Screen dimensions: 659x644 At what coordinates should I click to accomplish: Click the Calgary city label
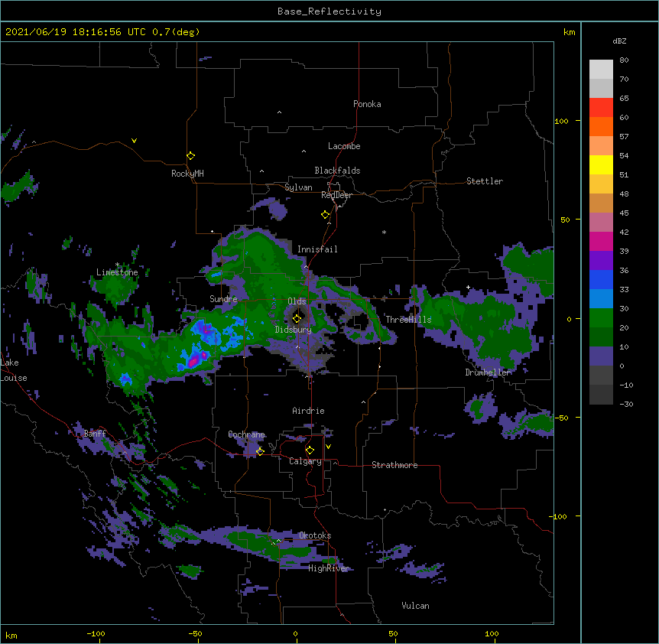305,461
